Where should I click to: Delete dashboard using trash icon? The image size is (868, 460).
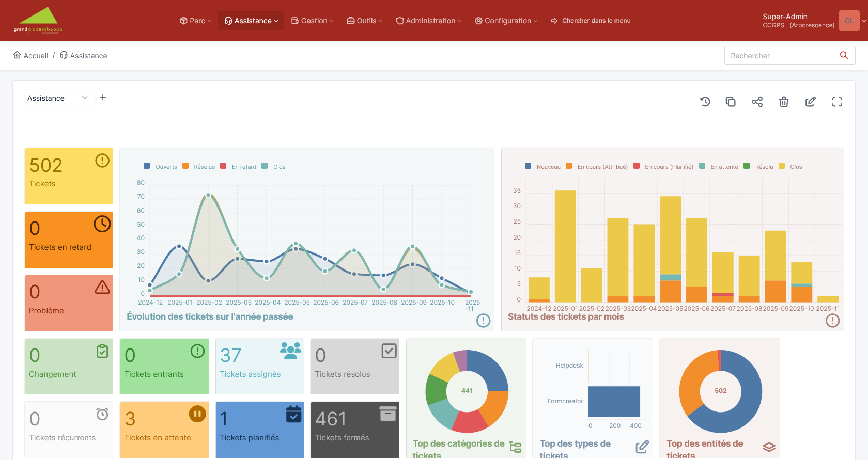click(784, 102)
